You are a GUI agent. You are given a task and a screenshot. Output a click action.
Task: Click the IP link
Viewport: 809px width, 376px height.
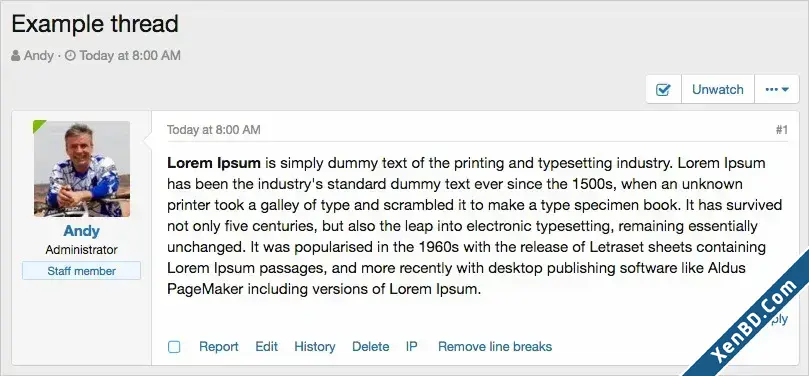411,347
